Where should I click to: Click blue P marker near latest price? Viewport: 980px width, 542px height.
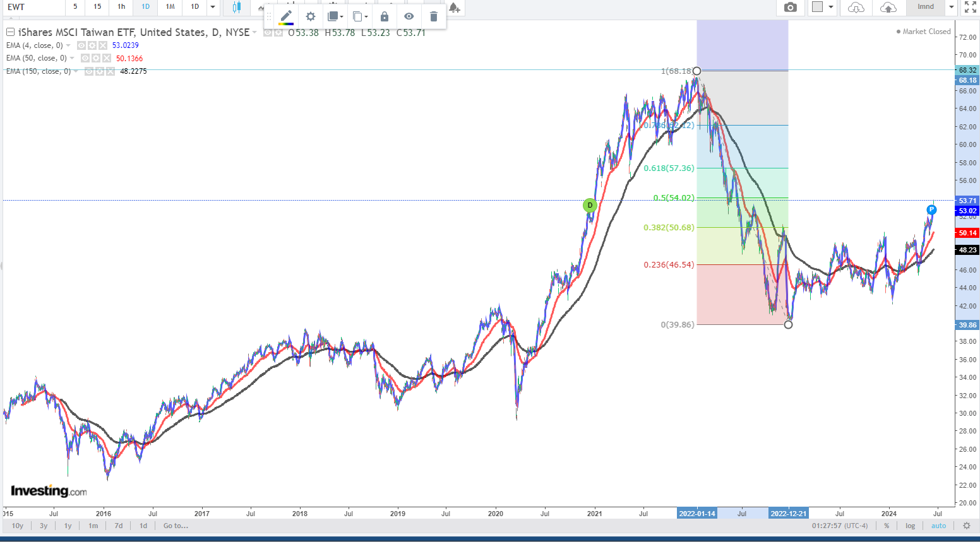tap(931, 209)
